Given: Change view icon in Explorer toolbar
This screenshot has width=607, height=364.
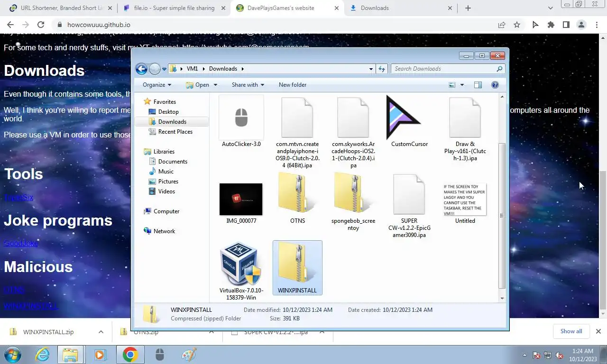Looking at the screenshot, I should pos(452,85).
